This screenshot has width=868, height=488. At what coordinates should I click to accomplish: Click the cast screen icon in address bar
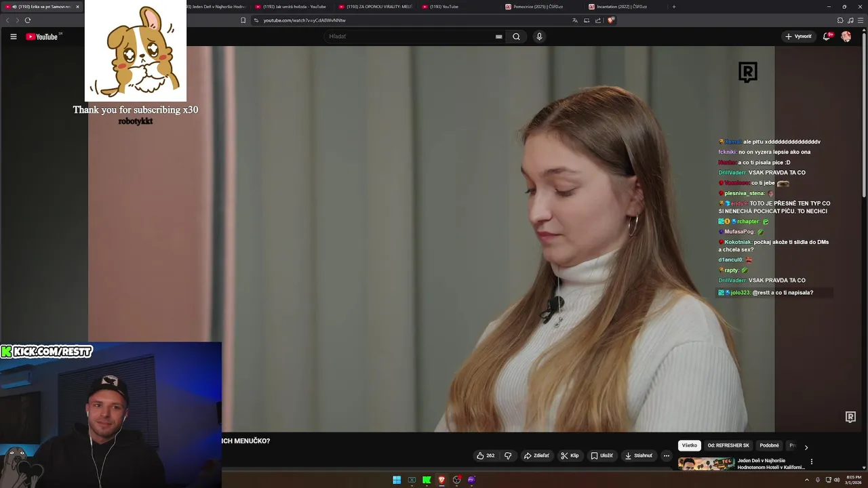[587, 20]
